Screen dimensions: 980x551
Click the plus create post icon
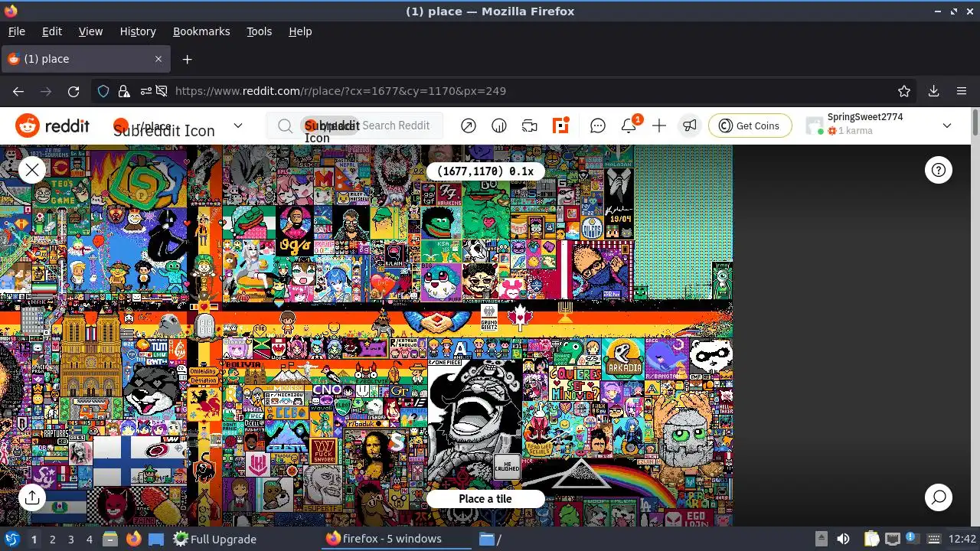click(x=659, y=126)
